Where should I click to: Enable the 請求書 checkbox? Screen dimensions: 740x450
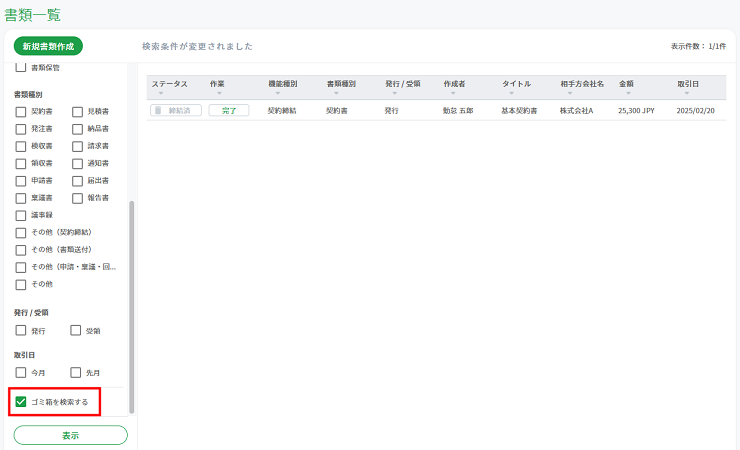point(77,146)
